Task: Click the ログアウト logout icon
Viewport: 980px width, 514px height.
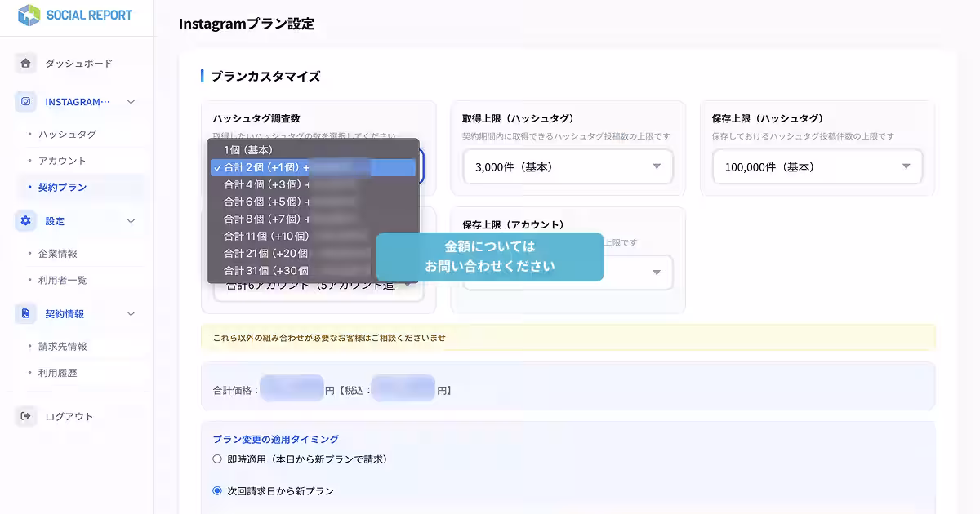Action: tap(25, 416)
